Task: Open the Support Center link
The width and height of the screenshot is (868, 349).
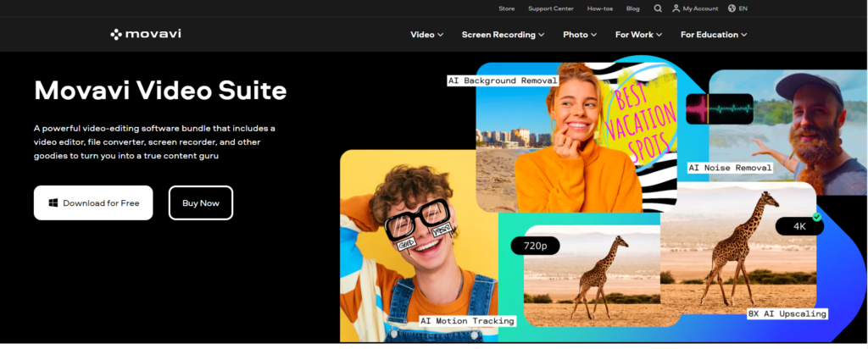Action: pos(551,8)
